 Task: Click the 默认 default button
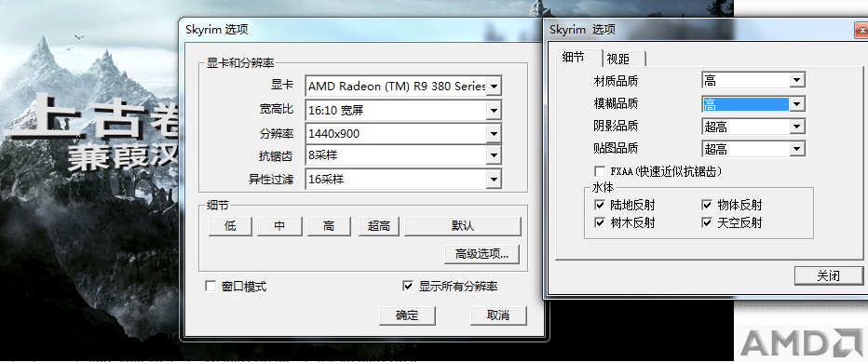[463, 226]
